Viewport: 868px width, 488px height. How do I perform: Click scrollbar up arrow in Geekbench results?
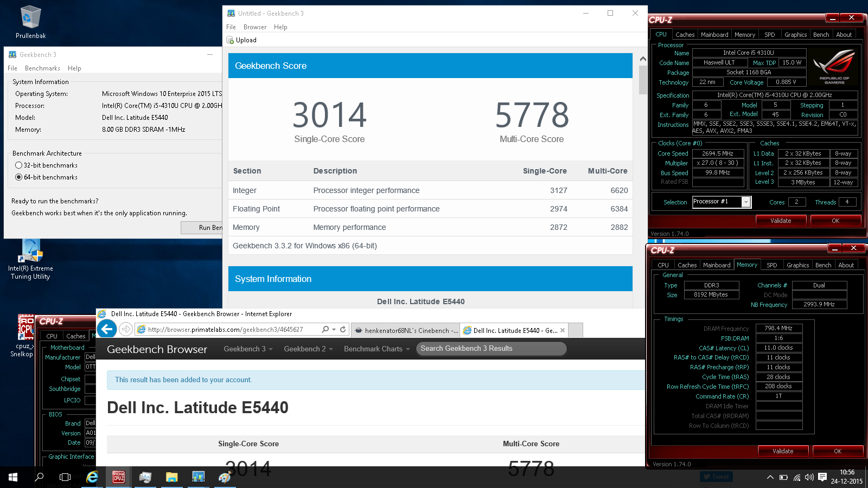(643, 59)
